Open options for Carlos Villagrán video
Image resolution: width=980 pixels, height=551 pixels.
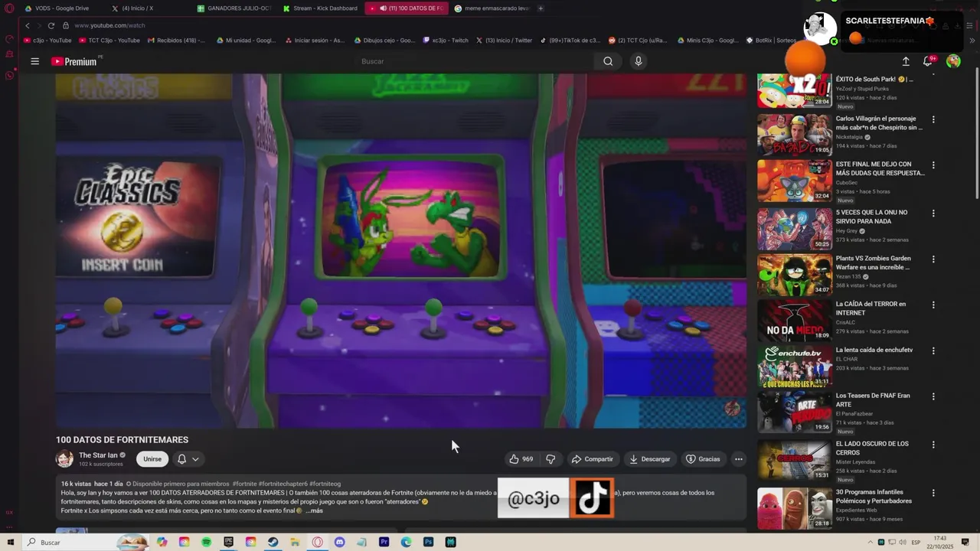[933, 119]
